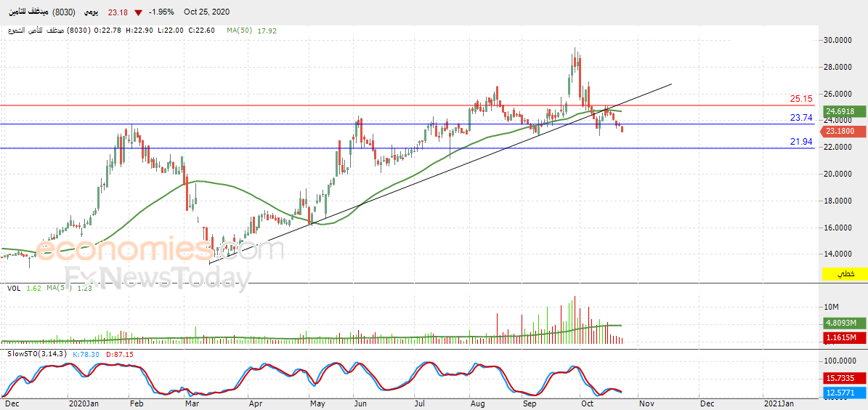This screenshot has width=868, height=410.
Task: Click the MA(50) value 17.92
Action: (x=267, y=31)
